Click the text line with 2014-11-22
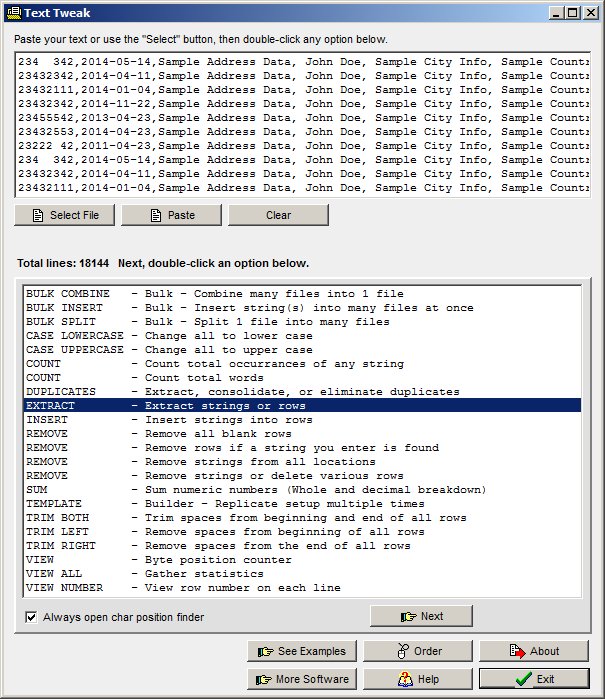Image resolution: width=605 pixels, height=699 pixels. 303,103
